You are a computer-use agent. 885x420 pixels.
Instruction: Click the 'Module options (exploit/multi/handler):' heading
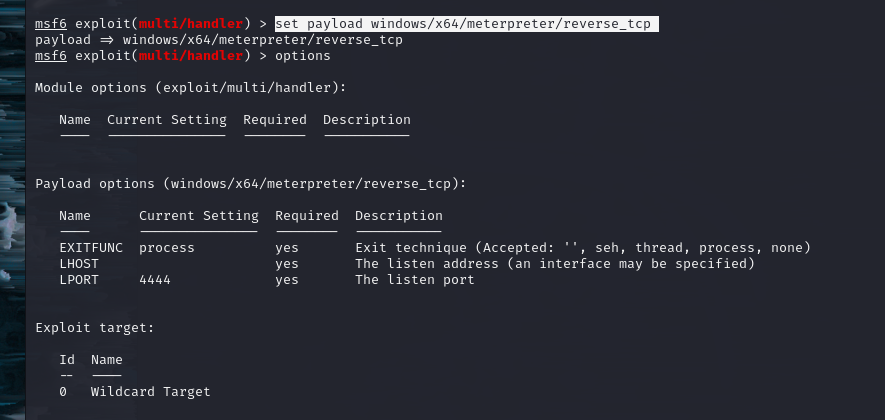point(190,88)
